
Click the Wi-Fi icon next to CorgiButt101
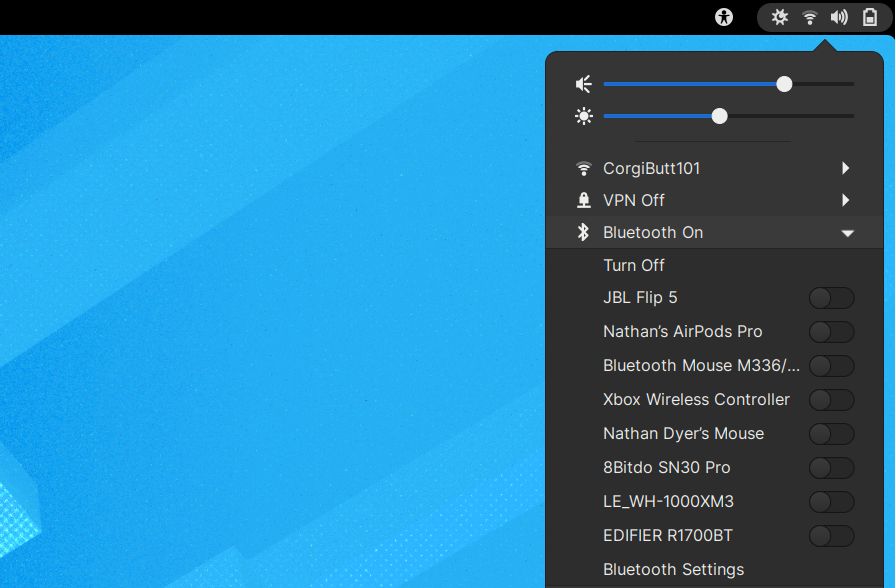583,168
